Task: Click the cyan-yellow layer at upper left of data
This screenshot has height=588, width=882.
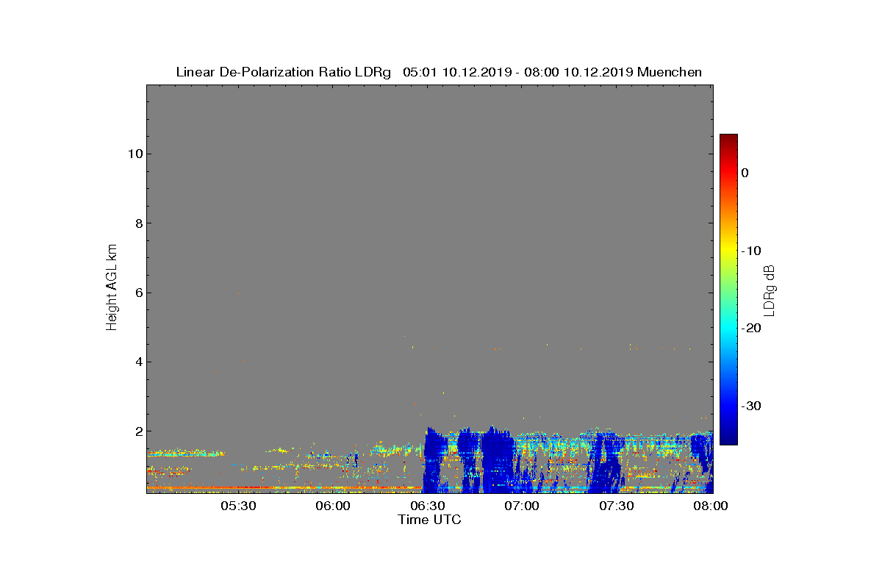Action: [185, 453]
